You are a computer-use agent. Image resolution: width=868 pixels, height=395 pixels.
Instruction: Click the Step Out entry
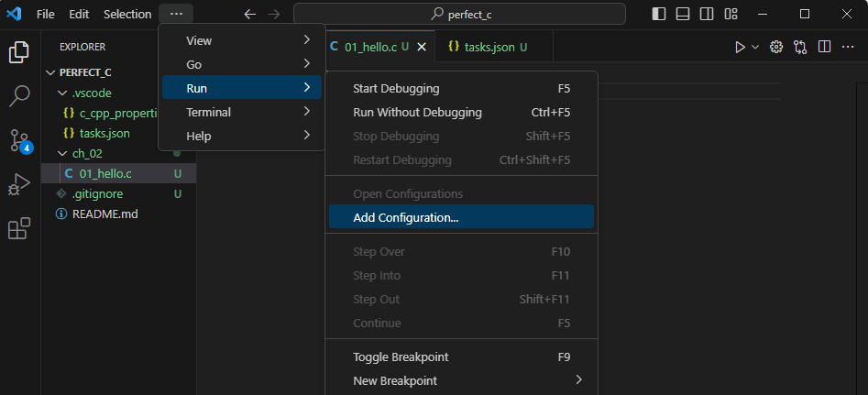pos(461,300)
